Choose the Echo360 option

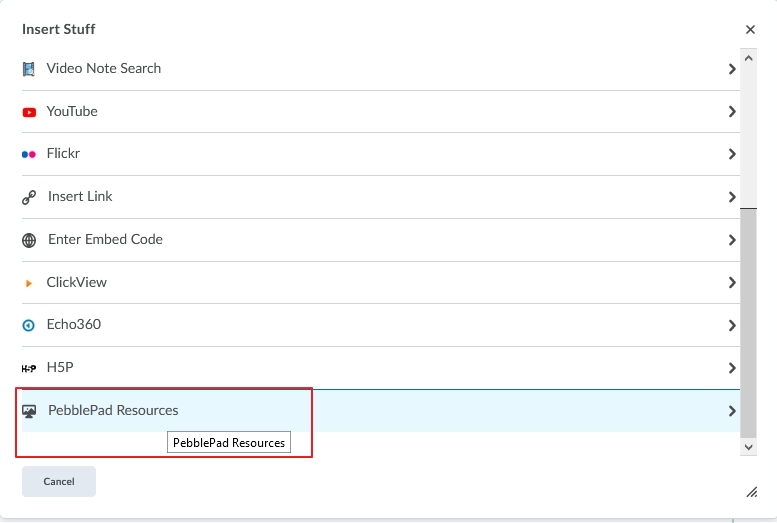pos(381,325)
